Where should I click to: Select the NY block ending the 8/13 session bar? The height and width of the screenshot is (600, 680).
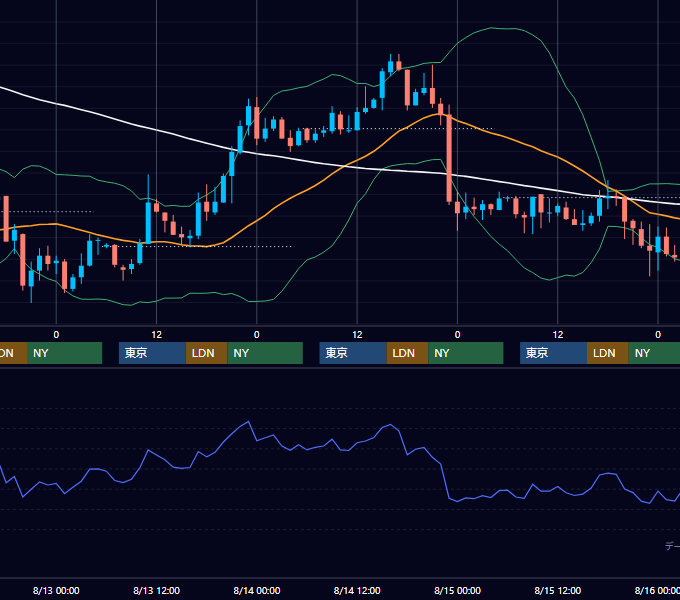(265, 353)
